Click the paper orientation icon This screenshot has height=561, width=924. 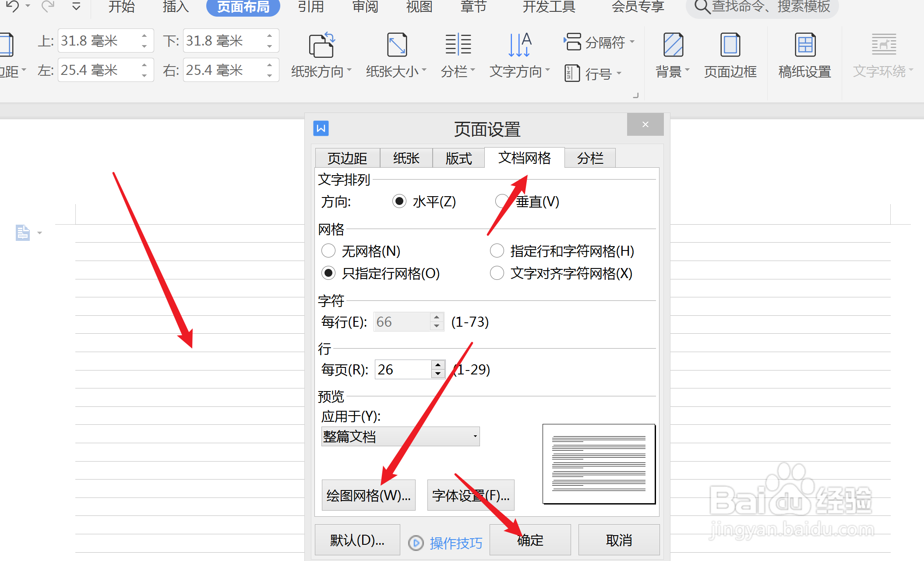(321, 46)
